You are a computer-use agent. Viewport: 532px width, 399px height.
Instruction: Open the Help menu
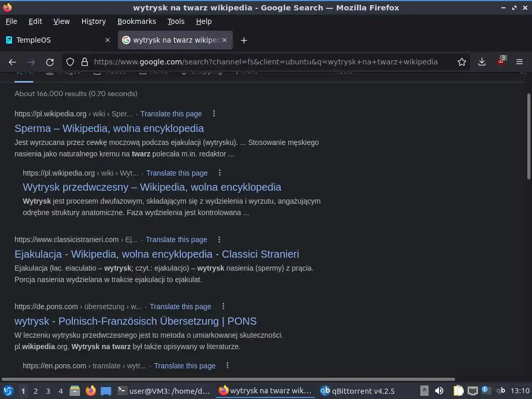pos(204,21)
